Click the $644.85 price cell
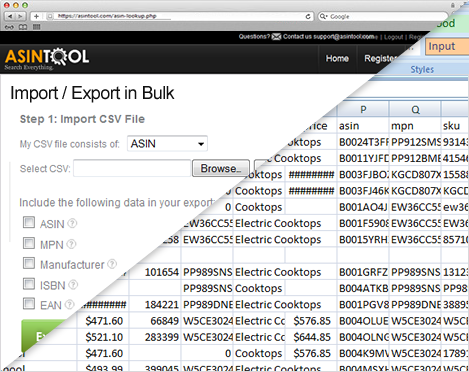The image size is (469, 372). click(311, 337)
